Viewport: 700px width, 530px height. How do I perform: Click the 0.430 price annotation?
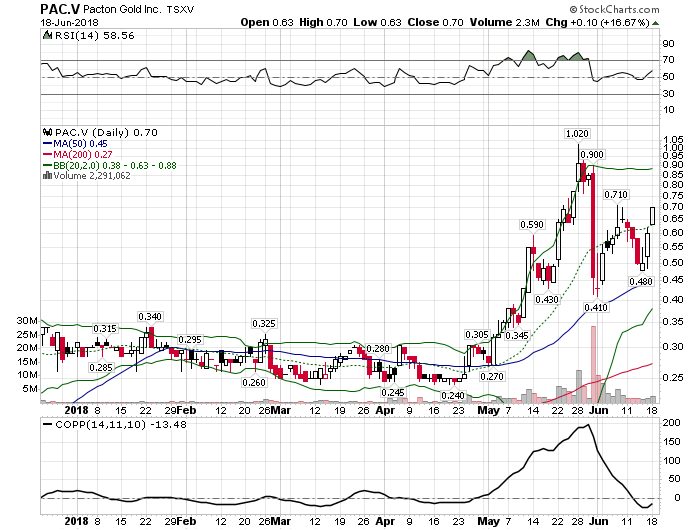coord(547,300)
